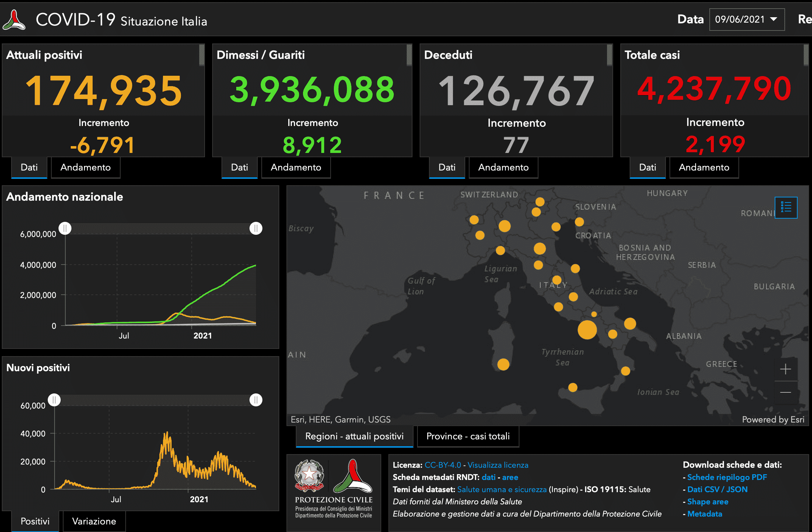Open the CC-BY-4.0 licence link

(x=443, y=465)
